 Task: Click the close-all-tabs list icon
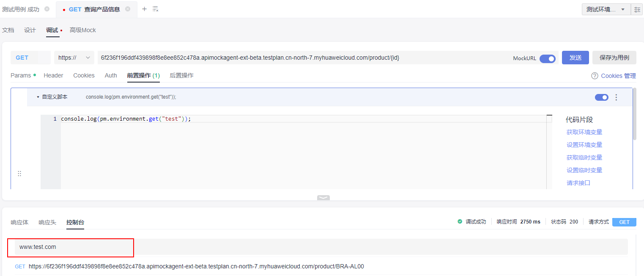[156, 9]
